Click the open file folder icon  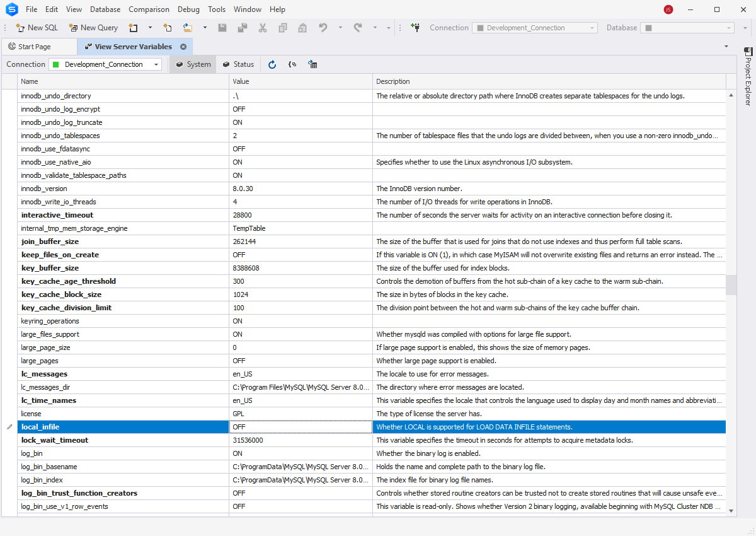tap(188, 28)
